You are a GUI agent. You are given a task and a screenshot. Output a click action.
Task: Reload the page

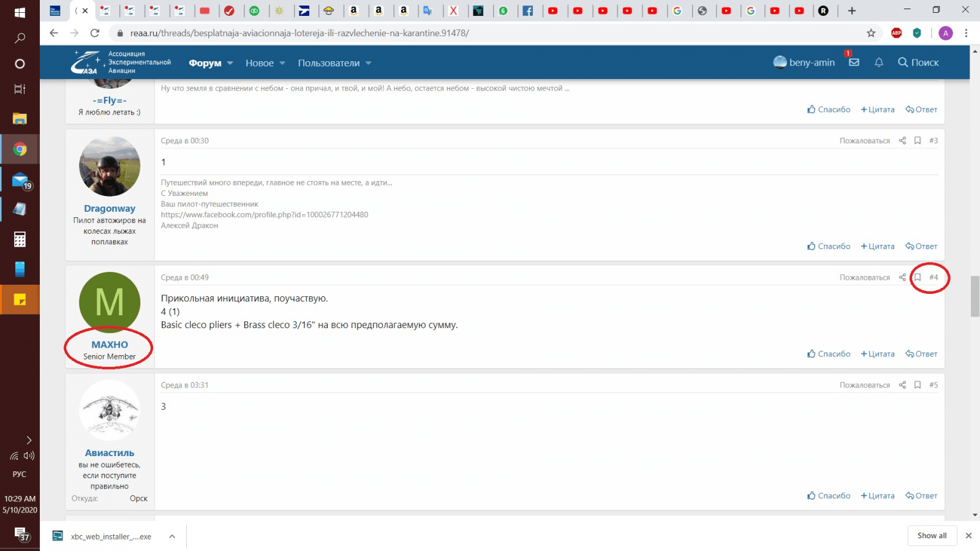tap(94, 33)
